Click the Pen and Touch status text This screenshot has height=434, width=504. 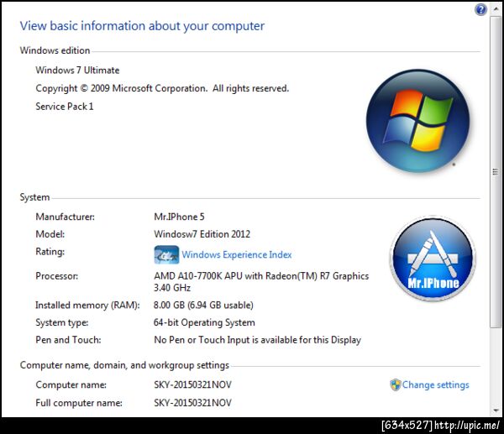258,340
